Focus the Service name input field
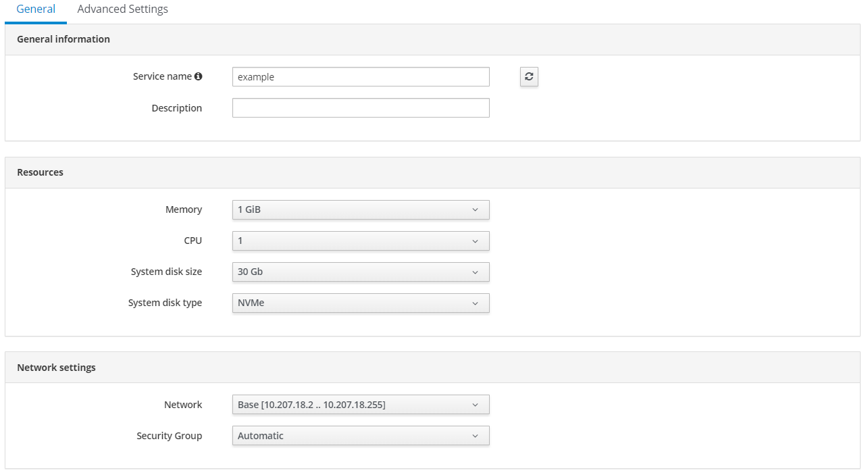The width and height of the screenshot is (868, 475). 361,77
